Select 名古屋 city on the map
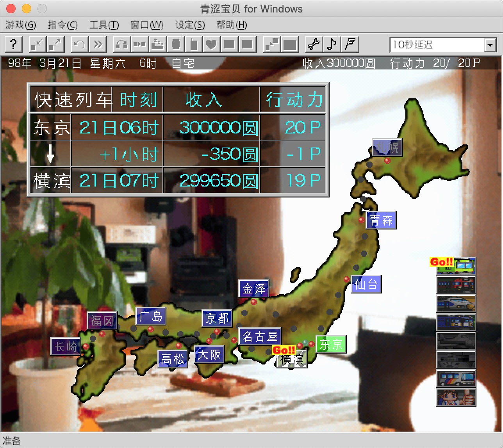 point(260,336)
